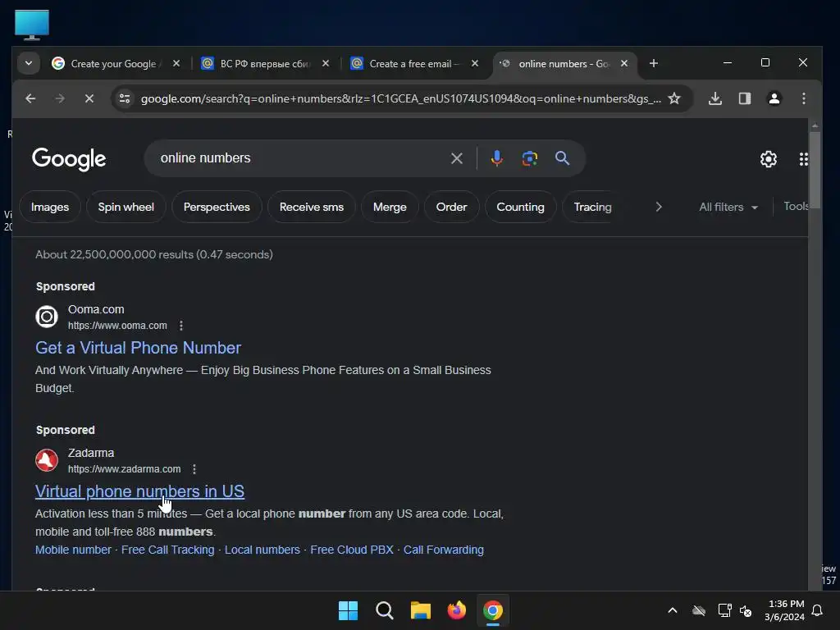840x630 pixels.
Task: Expand the tab search dropdown
Action: pyautogui.click(x=29, y=64)
